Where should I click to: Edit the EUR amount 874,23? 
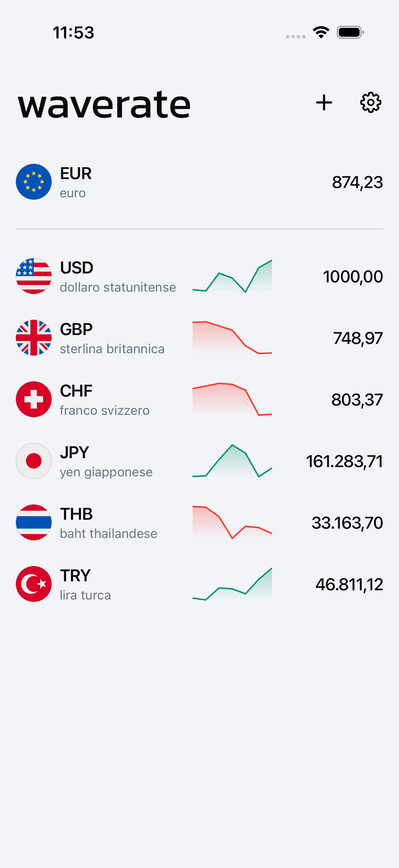[357, 182]
